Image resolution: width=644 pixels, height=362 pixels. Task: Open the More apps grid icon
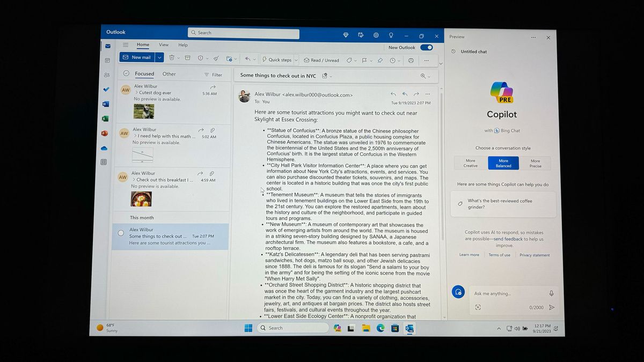pos(104,162)
